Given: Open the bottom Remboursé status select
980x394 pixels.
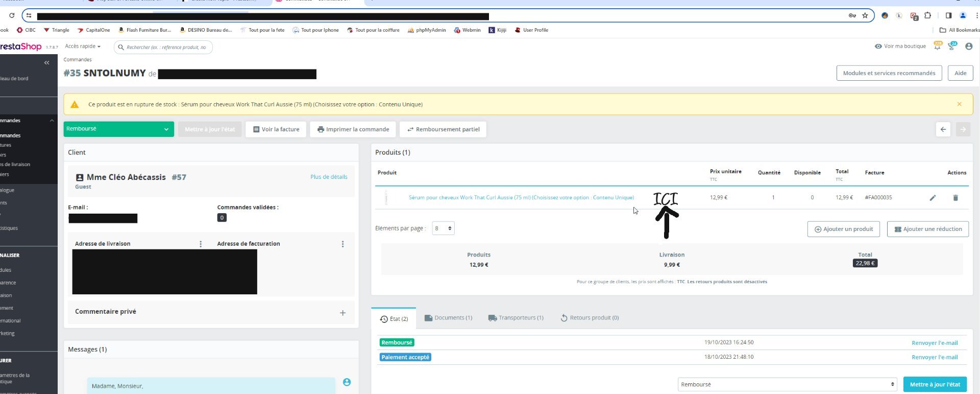Looking at the screenshot, I should click(787, 384).
